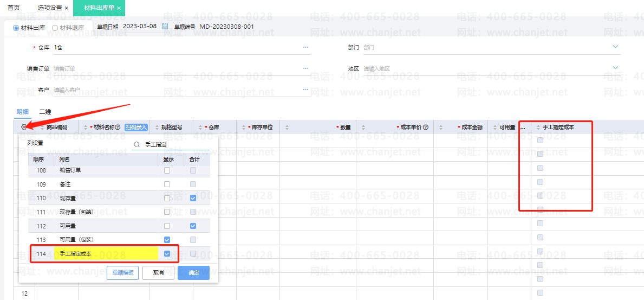Click 顺序 header in column settings
Viewport: 644px width, 300px height.
tap(38, 159)
